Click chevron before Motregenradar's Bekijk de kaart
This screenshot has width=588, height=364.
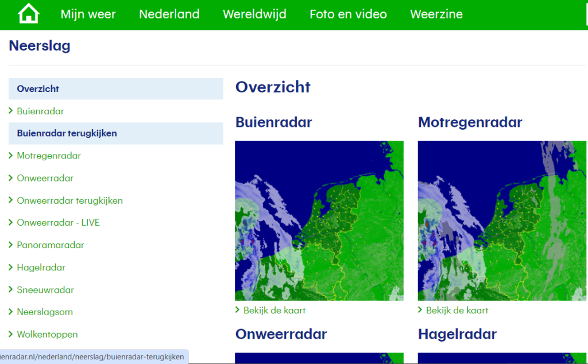click(x=420, y=309)
